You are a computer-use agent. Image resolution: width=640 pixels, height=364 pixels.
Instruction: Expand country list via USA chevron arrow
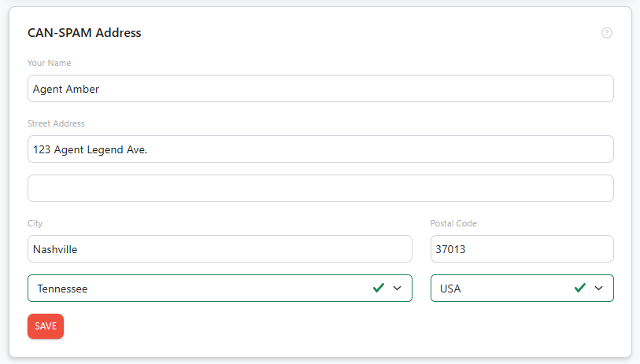pyautogui.click(x=599, y=289)
